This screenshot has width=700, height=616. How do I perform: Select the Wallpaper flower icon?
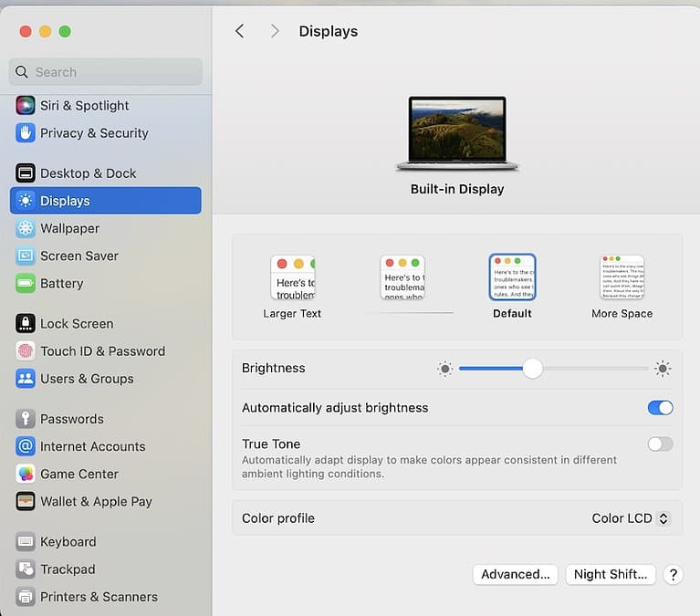coord(26,228)
